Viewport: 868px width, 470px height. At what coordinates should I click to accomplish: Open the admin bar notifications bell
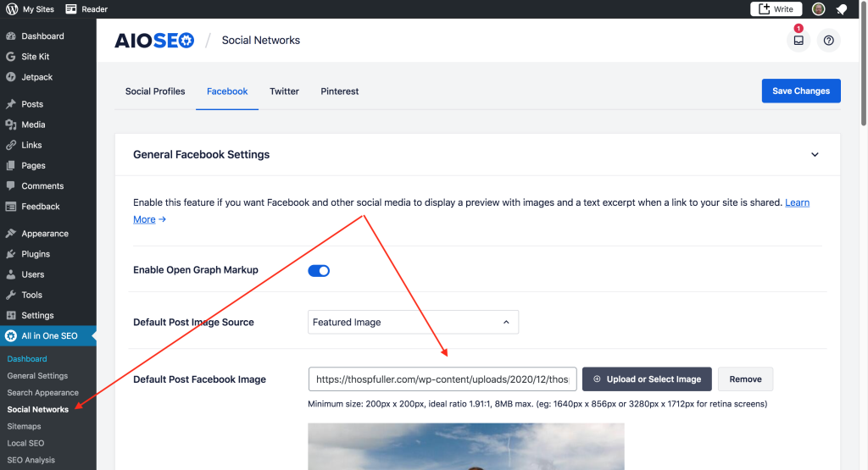[x=842, y=8]
